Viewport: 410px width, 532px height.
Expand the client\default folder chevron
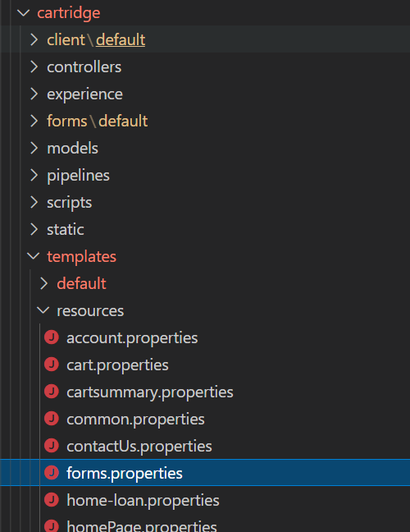tap(34, 39)
